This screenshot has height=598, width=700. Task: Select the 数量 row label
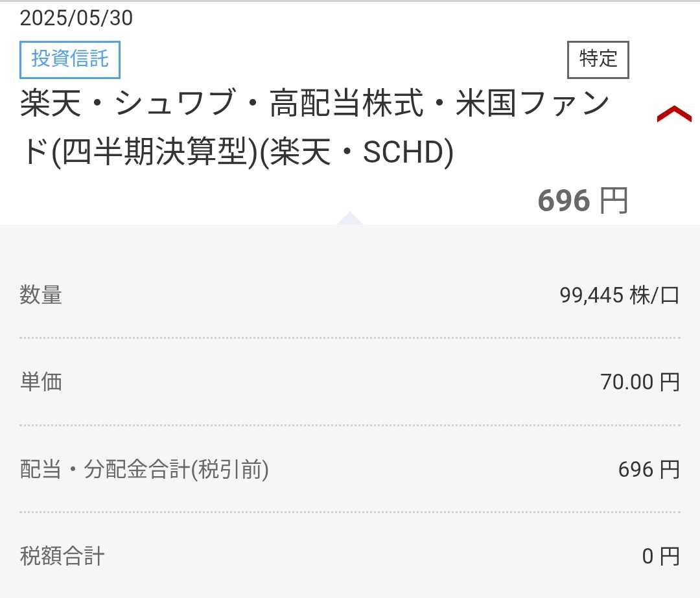(41, 295)
